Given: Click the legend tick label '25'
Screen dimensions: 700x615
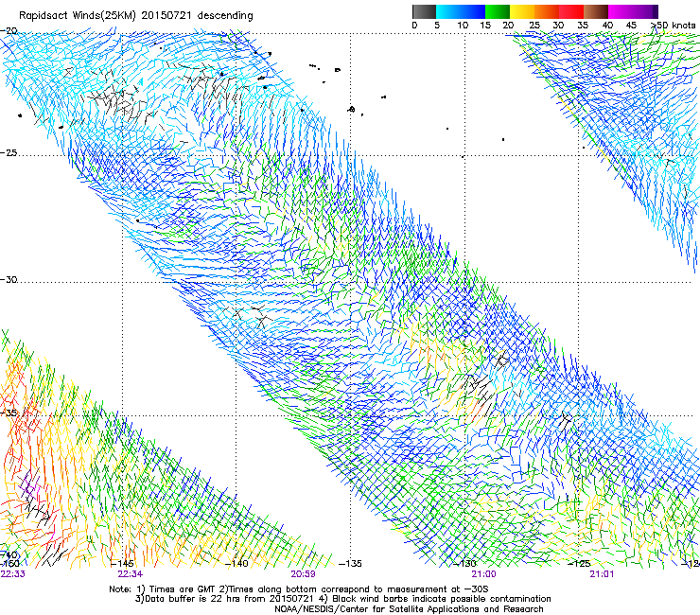Looking at the screenshot, I should click(x=534, y=26).
